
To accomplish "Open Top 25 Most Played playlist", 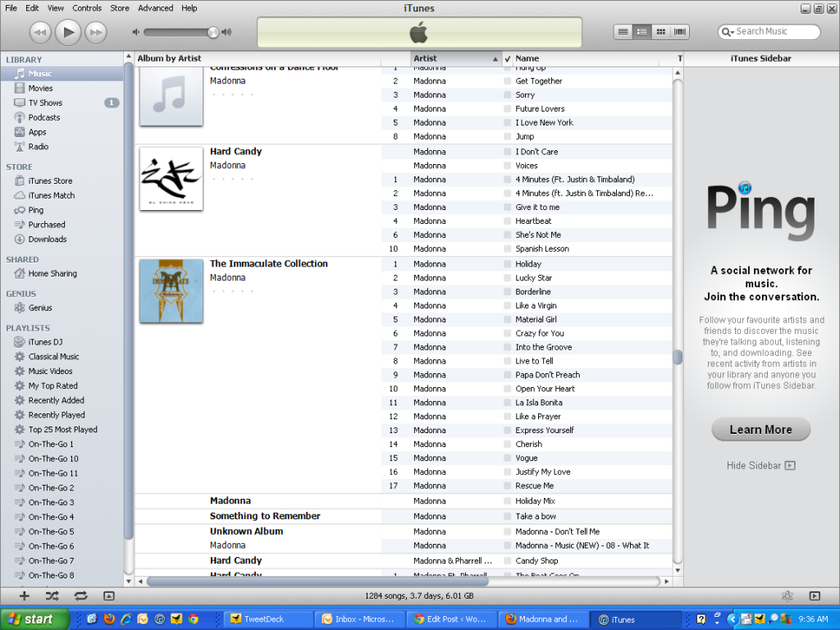I will pyautogui.click(x=62, y=429).
